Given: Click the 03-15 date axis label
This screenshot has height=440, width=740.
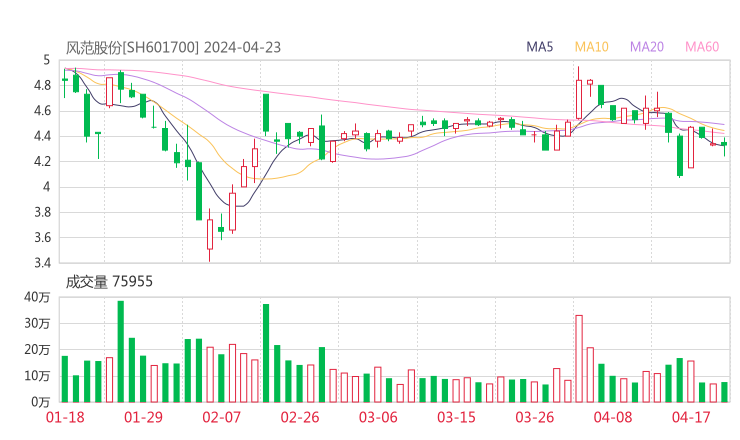Looking at the screenshot, I should click(457, 417).
